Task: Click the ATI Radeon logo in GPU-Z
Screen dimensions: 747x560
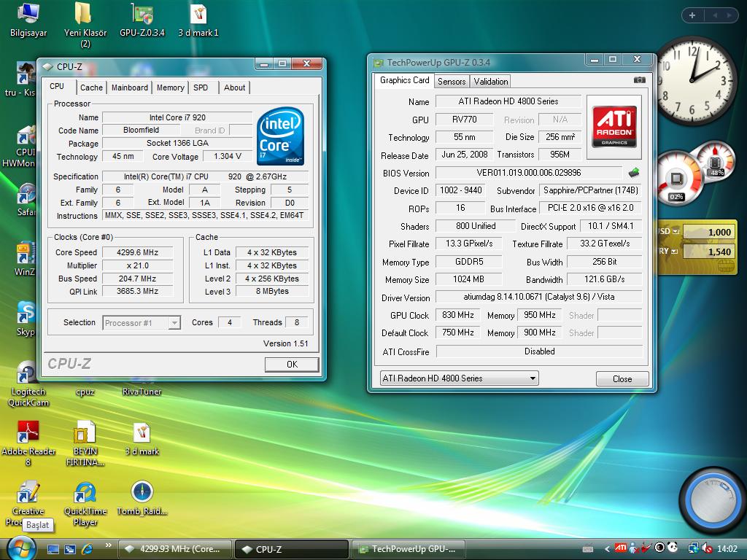Action: [614, 127]
